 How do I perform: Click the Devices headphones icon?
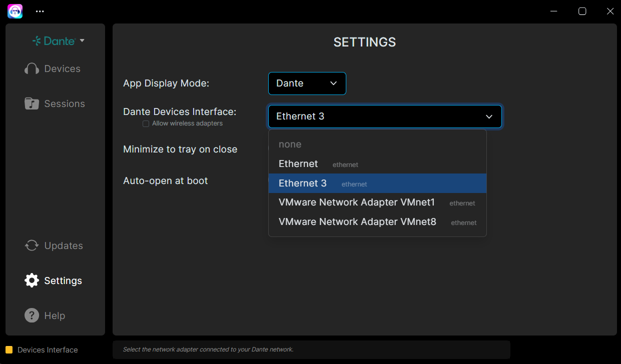(32, 69)
